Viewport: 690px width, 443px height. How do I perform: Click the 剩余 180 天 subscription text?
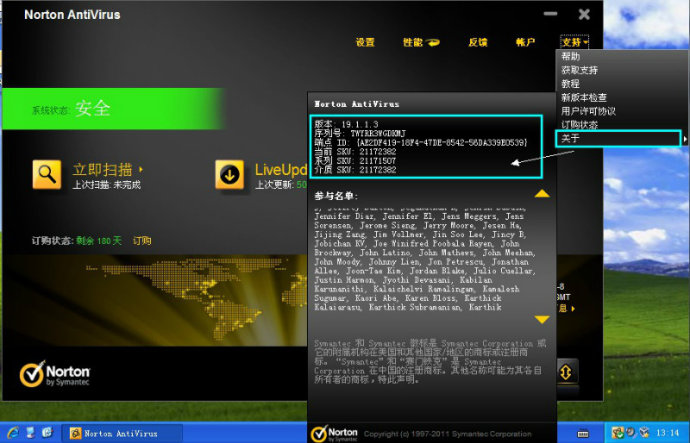click(99, 241)
